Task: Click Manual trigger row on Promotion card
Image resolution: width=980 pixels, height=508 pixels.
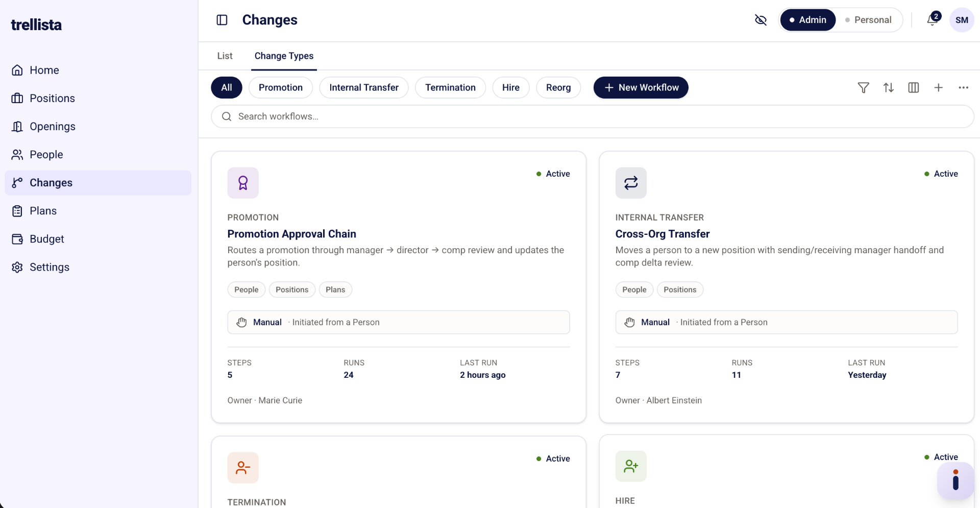Action: click(x=399, y=322)
